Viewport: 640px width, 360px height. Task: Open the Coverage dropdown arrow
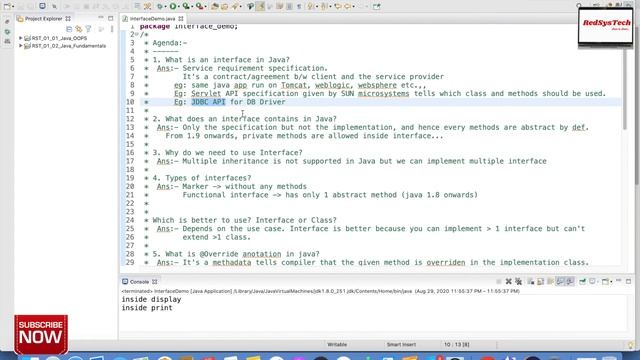[x=191, y=7]
